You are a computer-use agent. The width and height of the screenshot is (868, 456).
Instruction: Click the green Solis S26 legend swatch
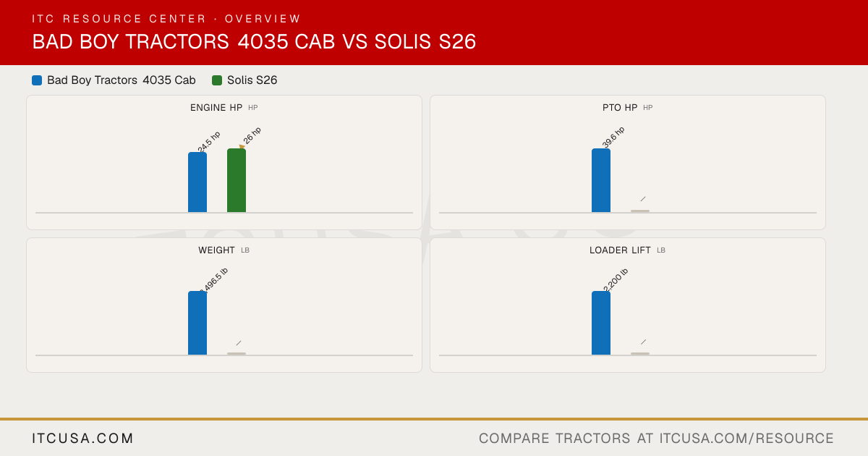217,80
